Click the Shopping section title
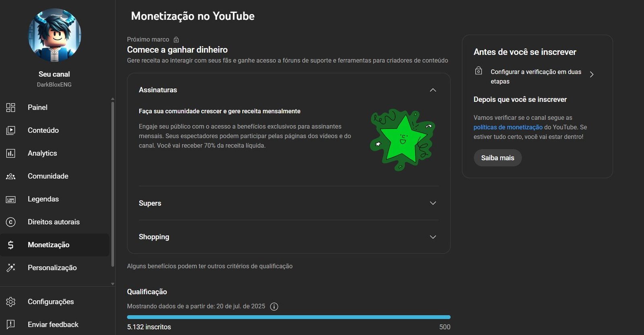644x335 pixels. [154, 237]
